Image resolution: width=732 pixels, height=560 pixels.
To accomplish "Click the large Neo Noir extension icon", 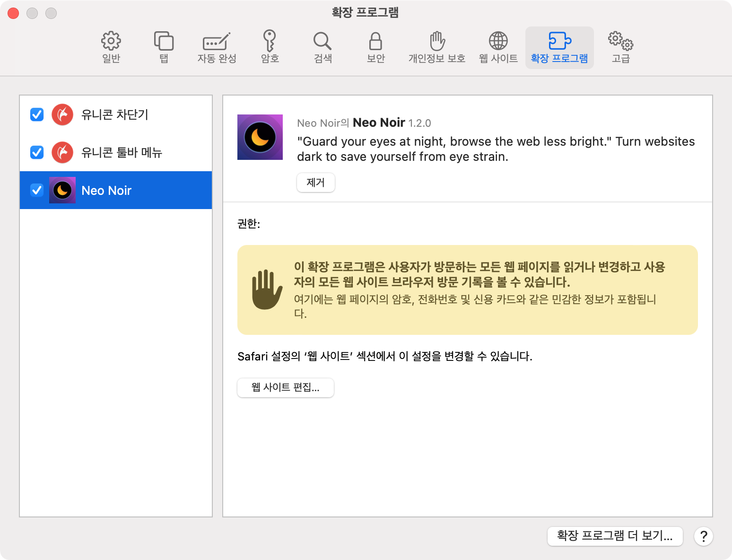I will click(x=260, y=137).
